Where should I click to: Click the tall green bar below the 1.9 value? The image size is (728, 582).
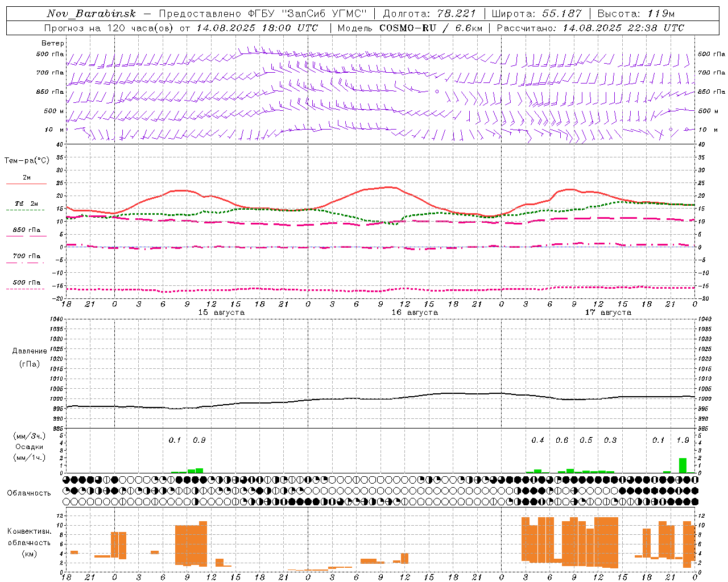pyautogui.click(x=682, y=465)
